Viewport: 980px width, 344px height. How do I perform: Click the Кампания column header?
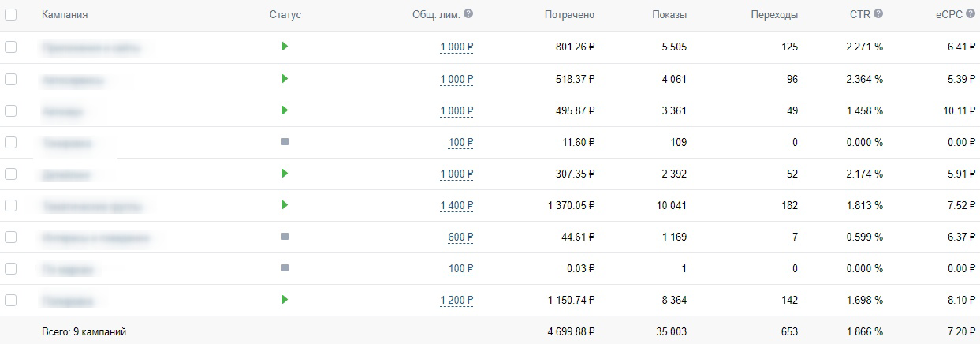65,15
